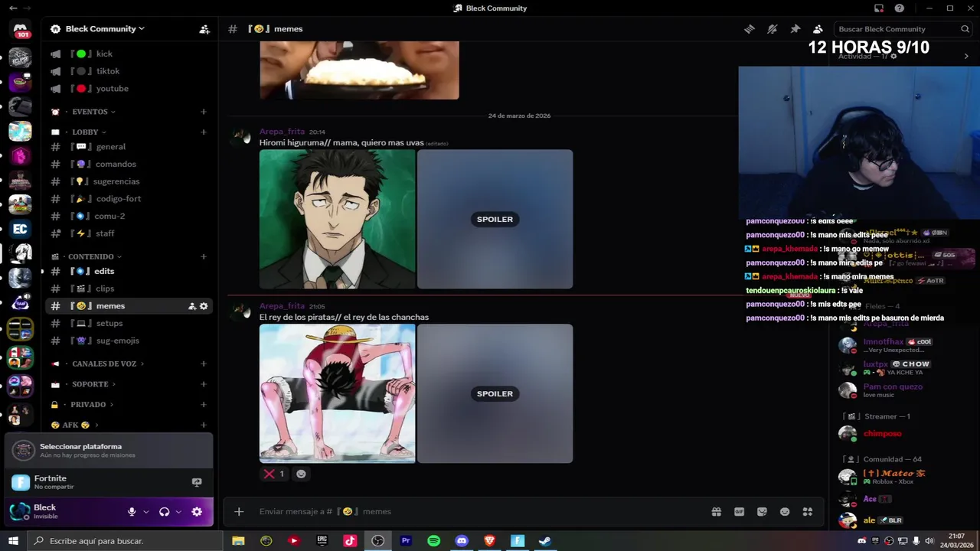Open the gift Nitro icon in message bar

(716, 512)
